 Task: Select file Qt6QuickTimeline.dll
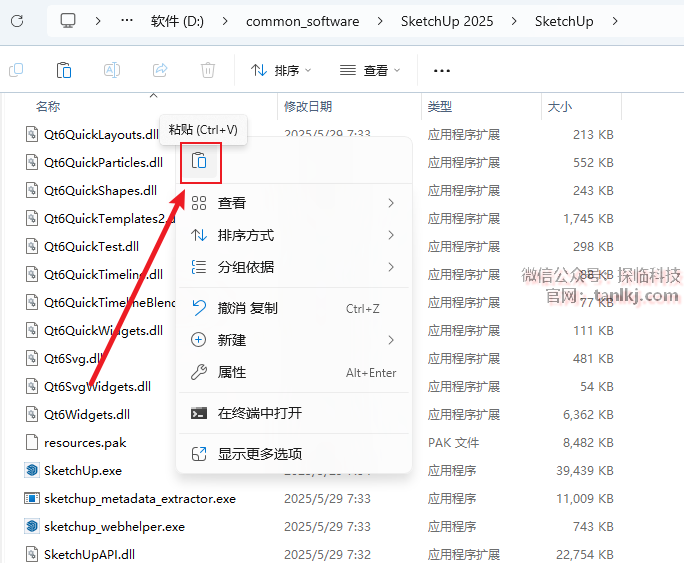tap(103, 274)
